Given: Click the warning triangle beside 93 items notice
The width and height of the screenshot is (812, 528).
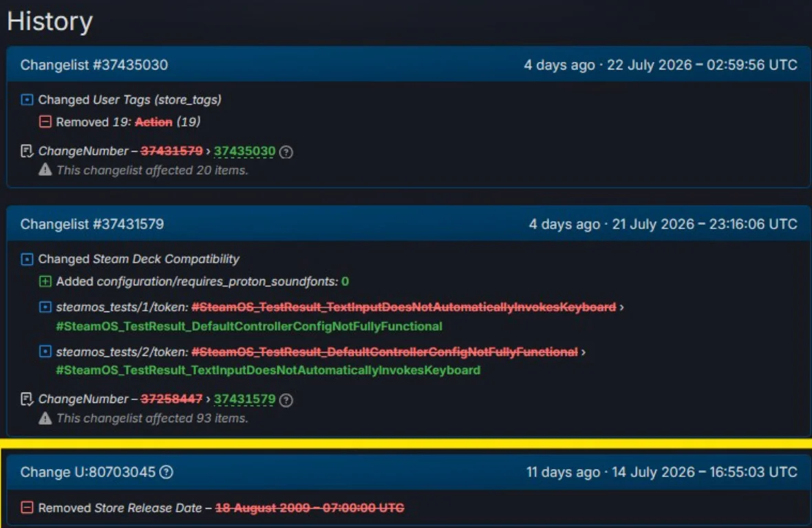Looking at the screenshot, I should 45,418.
